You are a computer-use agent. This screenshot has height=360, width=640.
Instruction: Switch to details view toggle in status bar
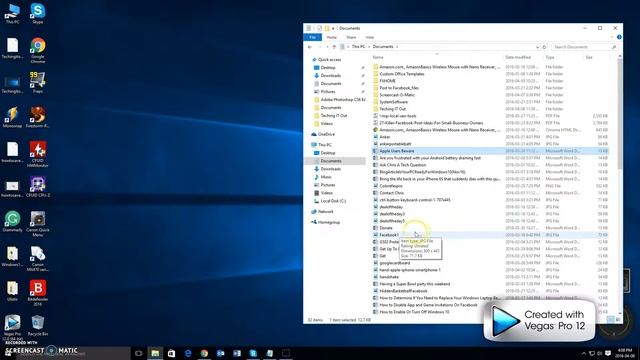(611, 320)
